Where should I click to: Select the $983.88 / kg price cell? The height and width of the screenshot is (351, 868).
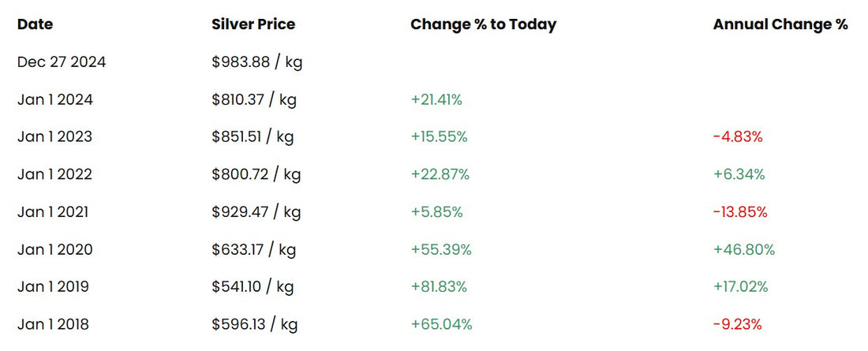tap(257, 62)
